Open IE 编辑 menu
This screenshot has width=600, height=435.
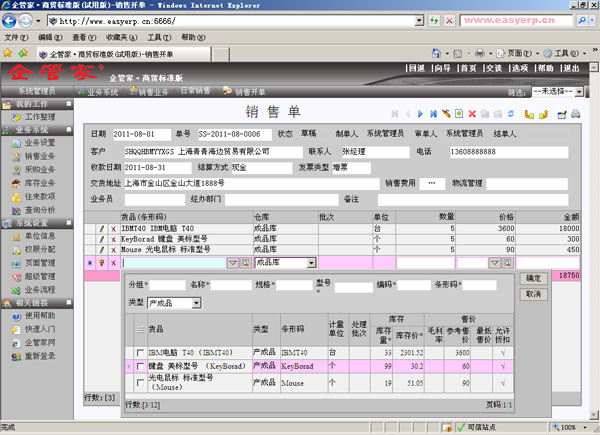pos(50,37)
